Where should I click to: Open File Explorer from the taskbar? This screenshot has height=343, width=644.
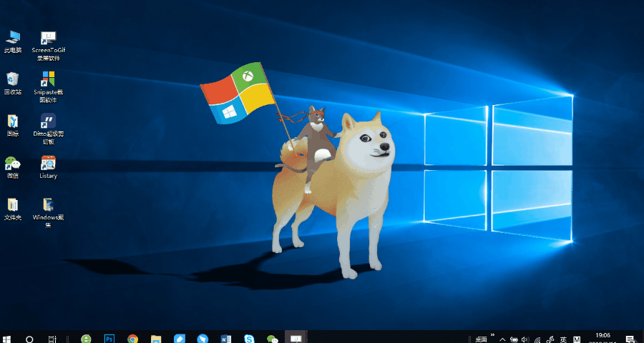156,339
